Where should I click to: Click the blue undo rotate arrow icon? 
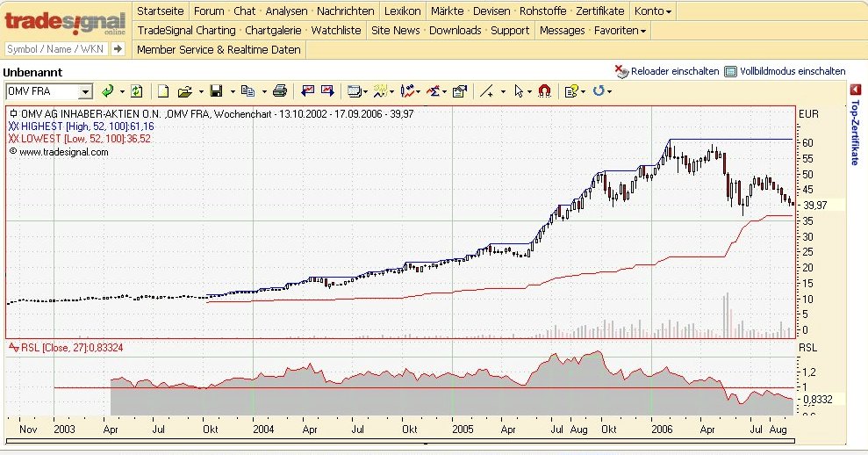pos(599,90)
